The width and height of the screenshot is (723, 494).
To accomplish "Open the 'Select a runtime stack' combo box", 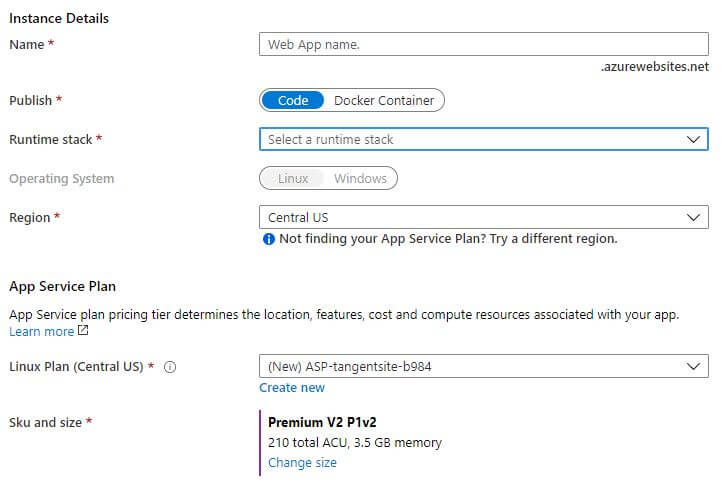I will click(484, 139).
